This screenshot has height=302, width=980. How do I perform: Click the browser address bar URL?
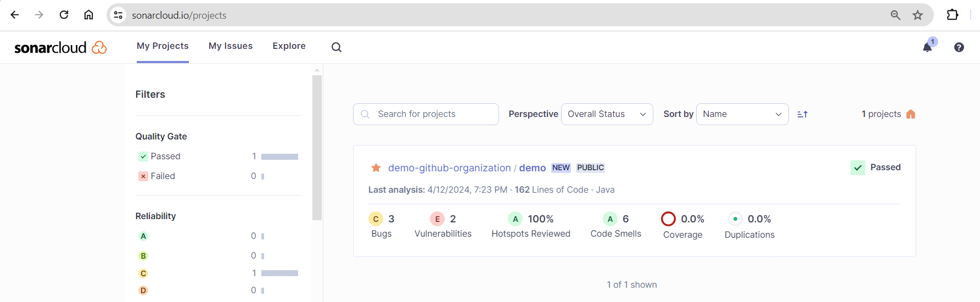(x=179, y=15)
